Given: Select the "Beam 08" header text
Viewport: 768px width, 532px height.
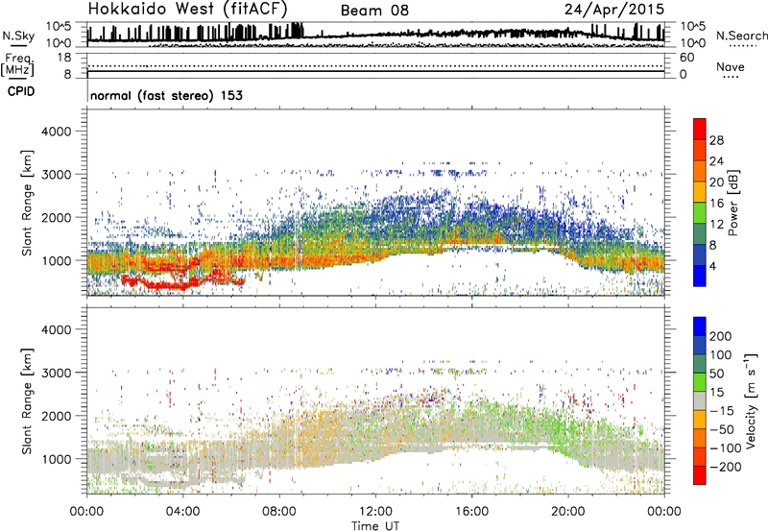Looking at the screenshot, I should point(374,11).
